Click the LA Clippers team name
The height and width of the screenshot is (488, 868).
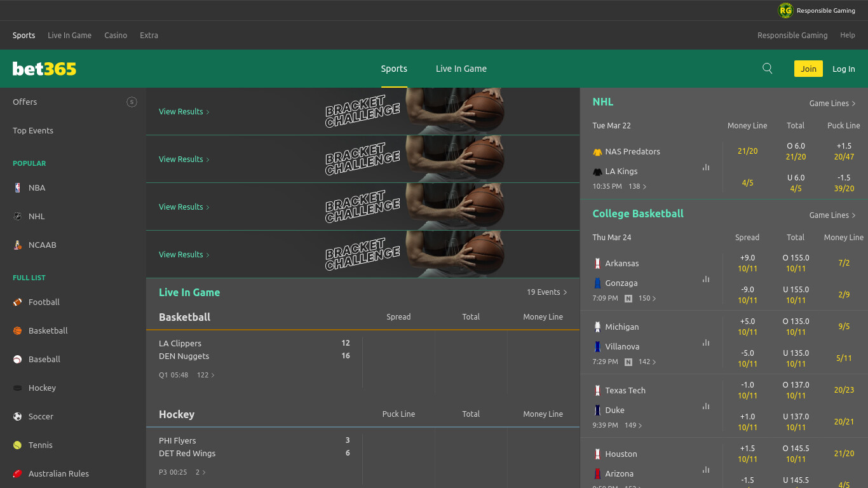[180, 343]
